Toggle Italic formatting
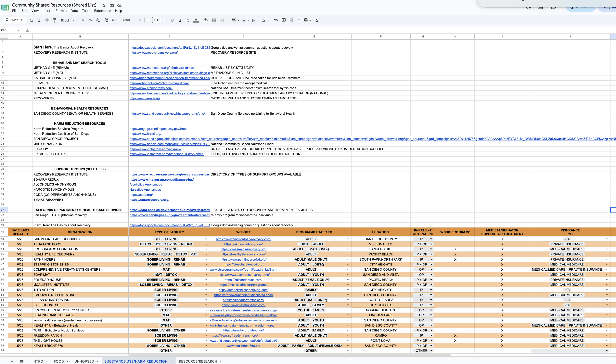Viewport: 616px width, 364px height. 180,20
